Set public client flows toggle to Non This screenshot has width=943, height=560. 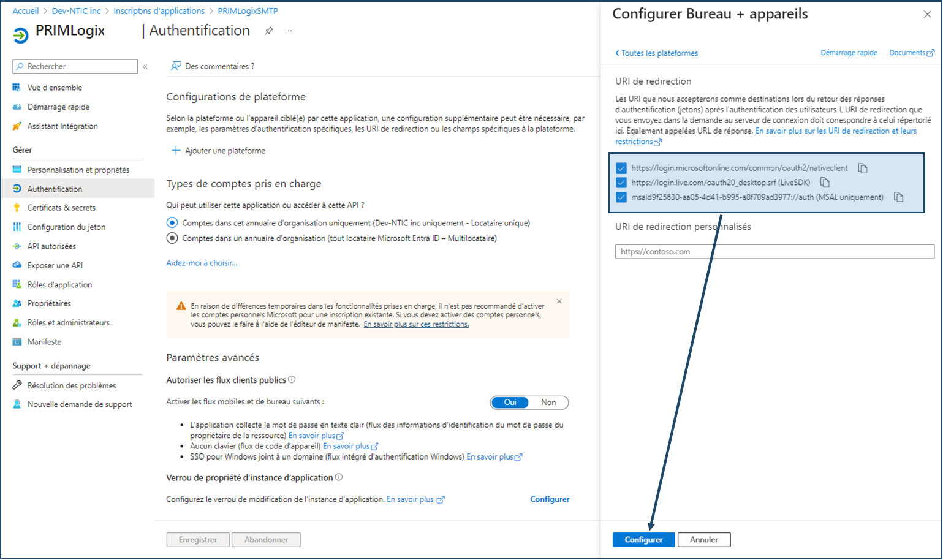pos(548,403)
